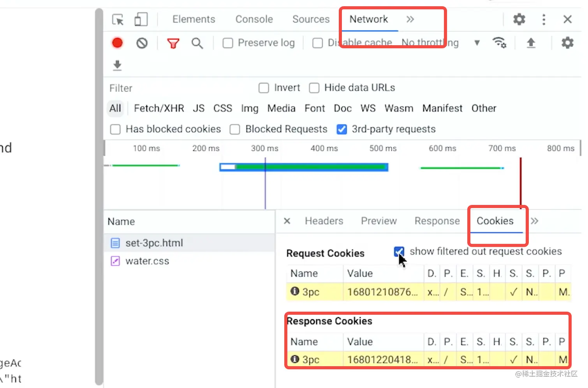Toggle the red filter funnel icon
588x388 pixels.
173,43
